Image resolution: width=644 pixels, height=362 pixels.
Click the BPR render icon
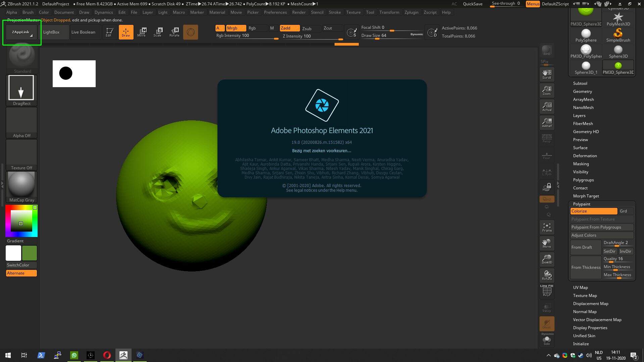coord(547,51)
